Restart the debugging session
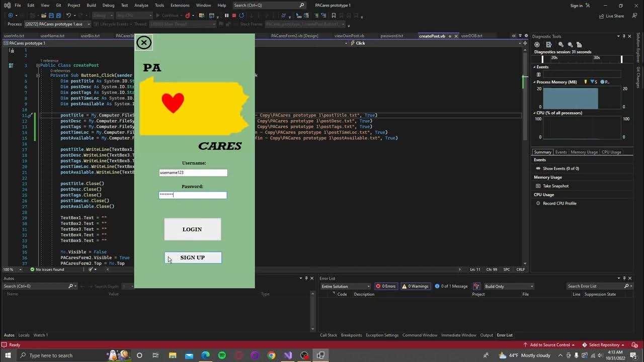 pyautogui.click(x=242, y=16)
